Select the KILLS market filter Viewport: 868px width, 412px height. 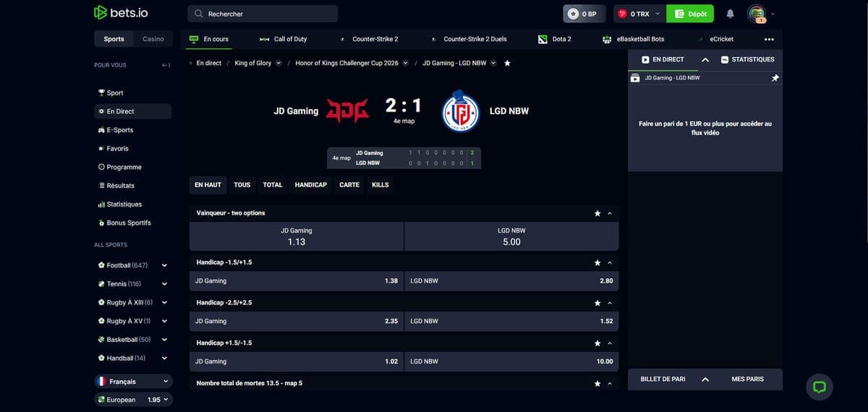(x=380, y=185)
